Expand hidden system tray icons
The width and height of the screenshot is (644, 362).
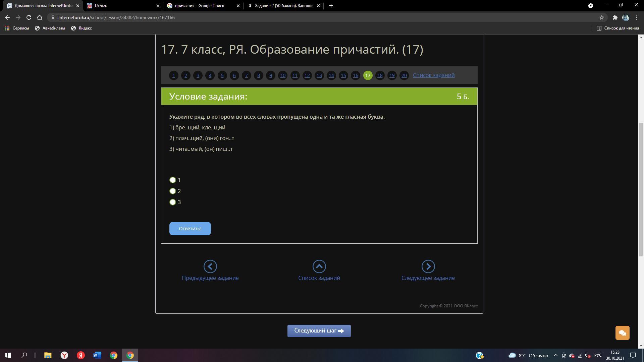click(x=555, y=355)
